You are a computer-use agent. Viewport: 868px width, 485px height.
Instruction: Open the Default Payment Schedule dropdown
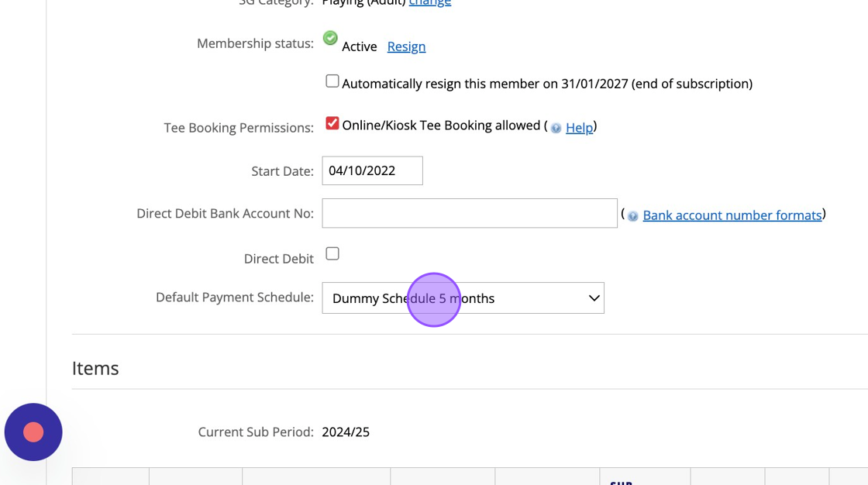coord(463,298)
